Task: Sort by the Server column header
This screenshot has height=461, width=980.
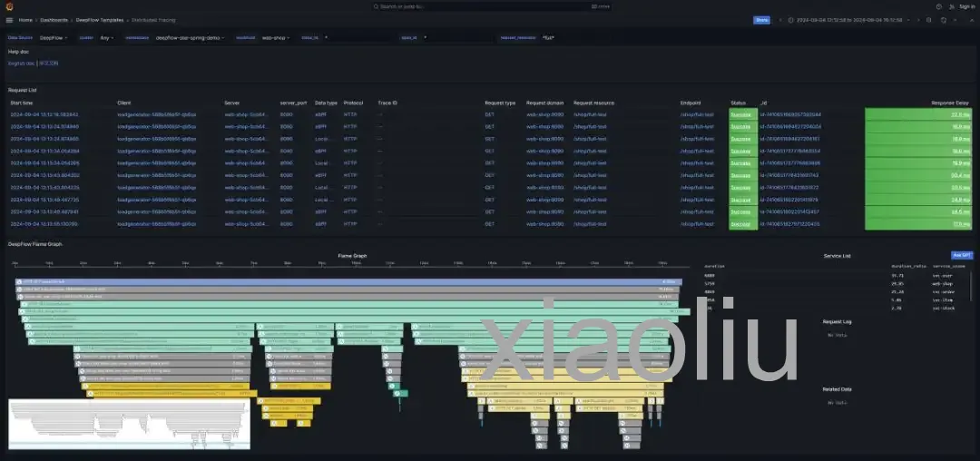Action: (x=232, y=103)
